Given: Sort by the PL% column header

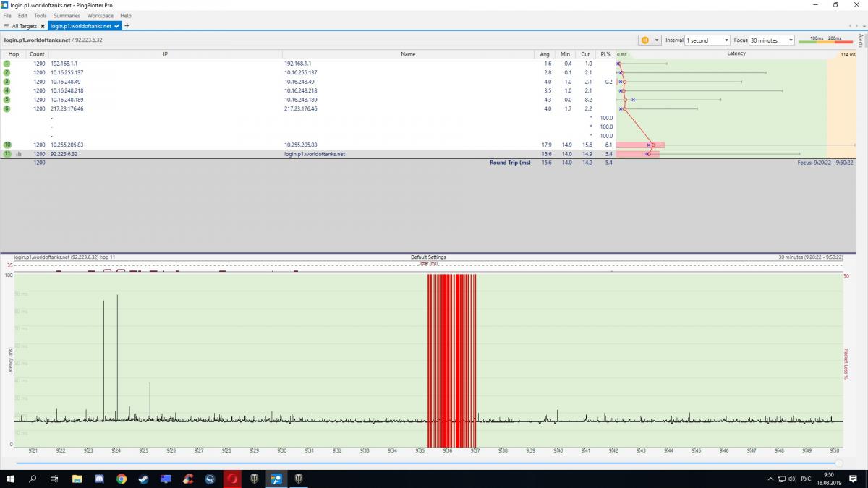Looking at the screenshot, I should (x=605, y=54).
